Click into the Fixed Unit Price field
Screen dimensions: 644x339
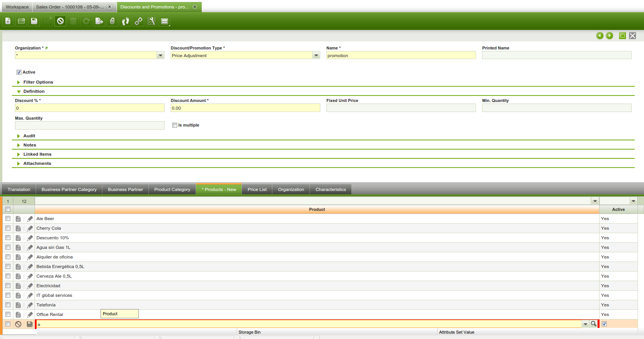(x=401, y=108)
